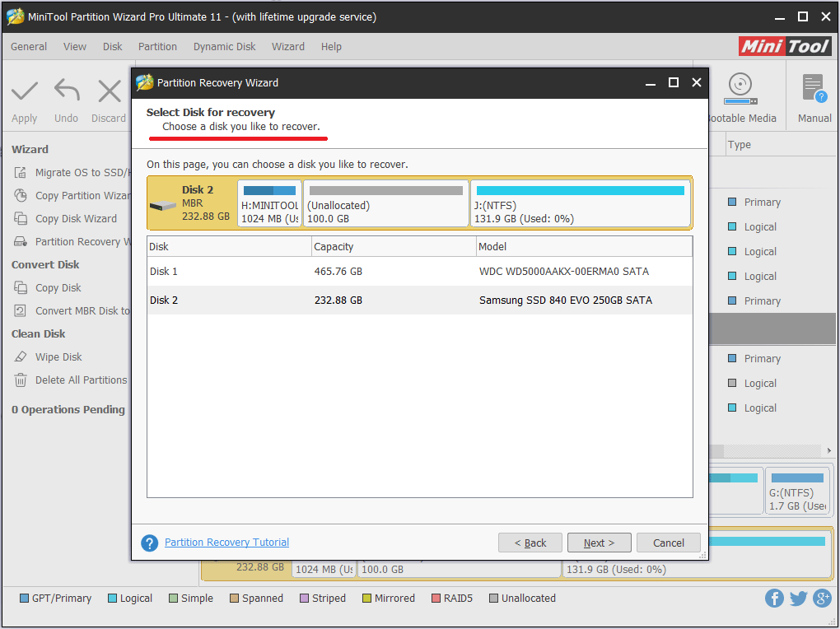Click the Convert Disk section heading
This screenshot has height=629, width=840.
pyautogui.click(x=45, y=264)
